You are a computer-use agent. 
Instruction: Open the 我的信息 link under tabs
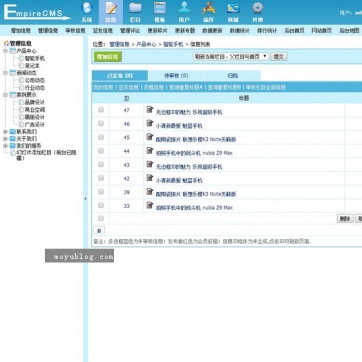[103, 87]
